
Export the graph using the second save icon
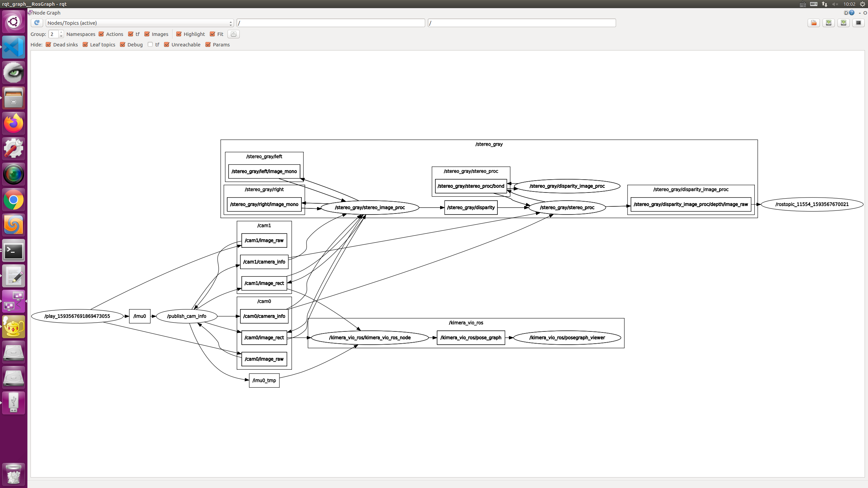click(844, 23)
